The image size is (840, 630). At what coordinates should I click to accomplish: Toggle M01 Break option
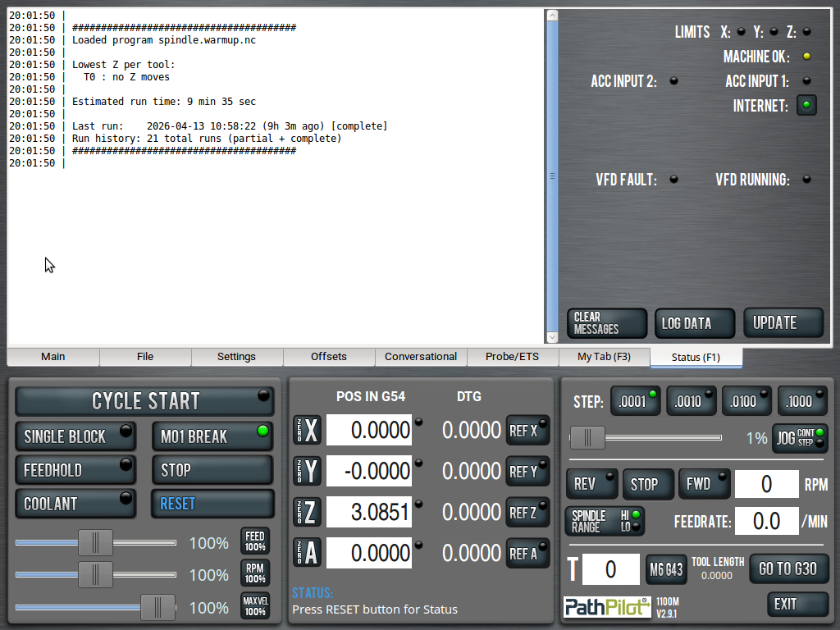pos(212,436)
